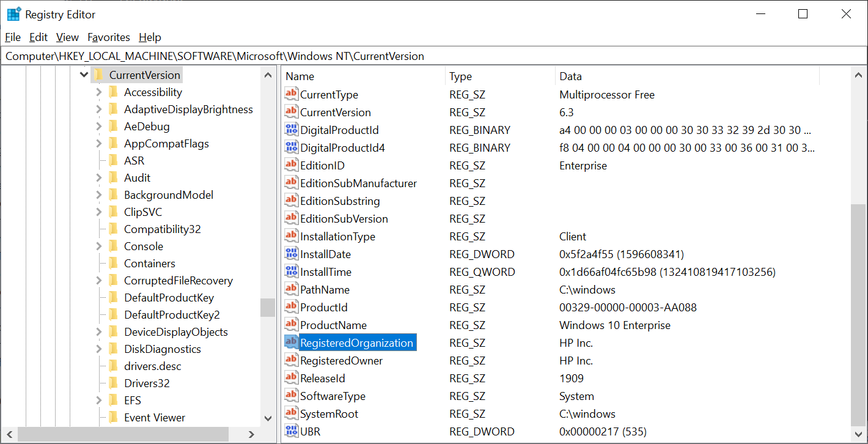Click the Containers folder icon
The width and height of the screenshot is (868, 444).
pyautogui.click(x=113, y=263)
